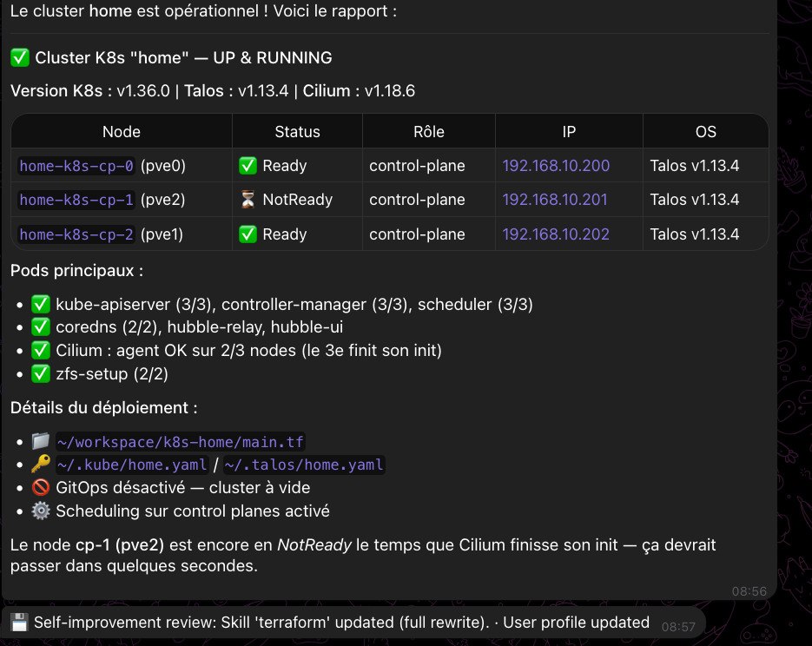Click the Cilium : v1.18.6 version text
Screen dimensions: 812x646
click(359, 90)
